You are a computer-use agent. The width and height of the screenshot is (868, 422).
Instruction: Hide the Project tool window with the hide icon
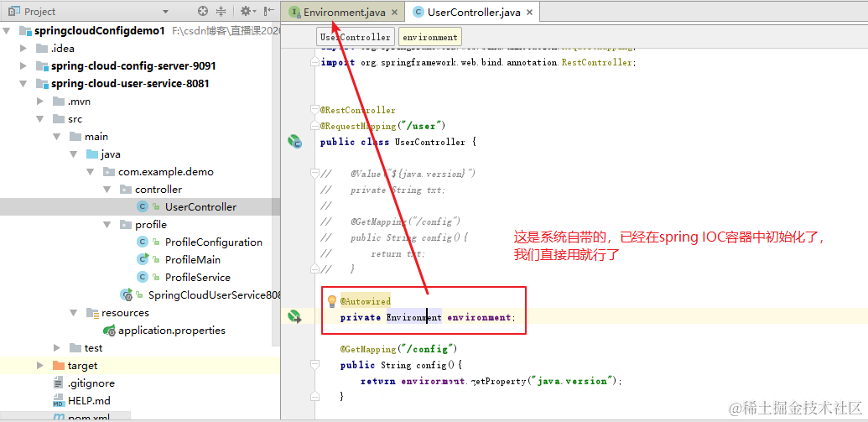(269, 11)
